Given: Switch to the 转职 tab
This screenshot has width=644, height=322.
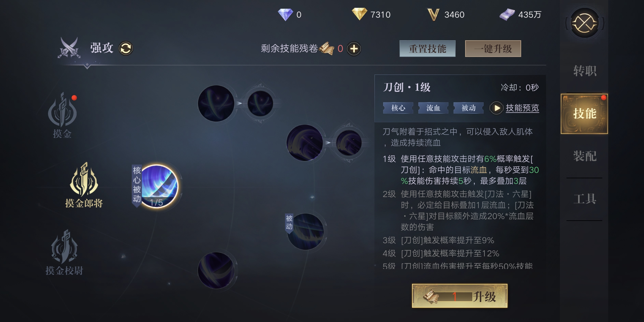Looking at the screenshot, I should (585, 71).
